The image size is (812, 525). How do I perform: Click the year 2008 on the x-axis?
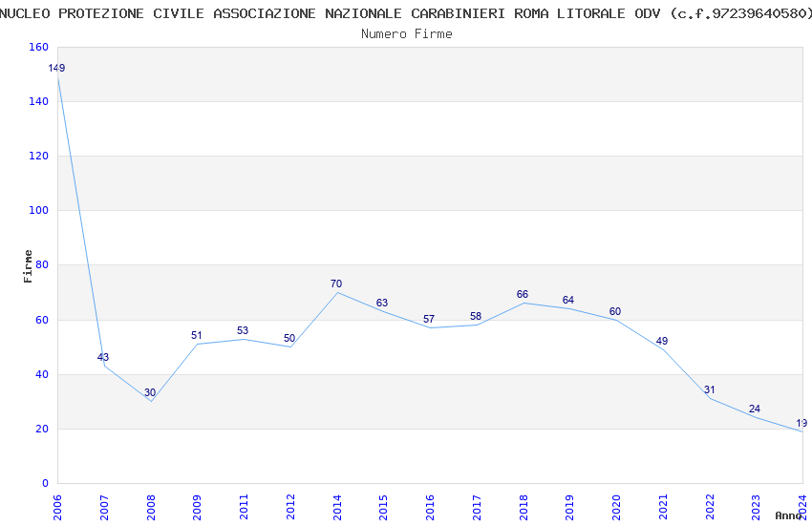click(151, 508)
